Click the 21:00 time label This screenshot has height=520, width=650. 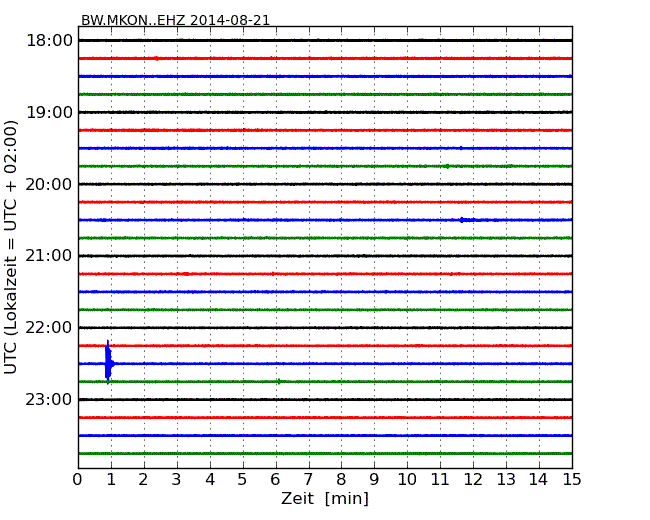point(49,256)
